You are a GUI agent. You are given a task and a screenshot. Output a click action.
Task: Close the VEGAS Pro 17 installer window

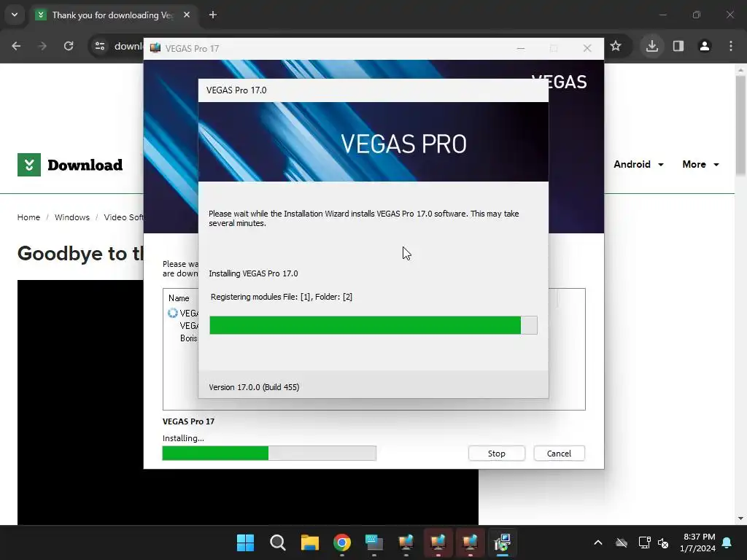[587, 48]
